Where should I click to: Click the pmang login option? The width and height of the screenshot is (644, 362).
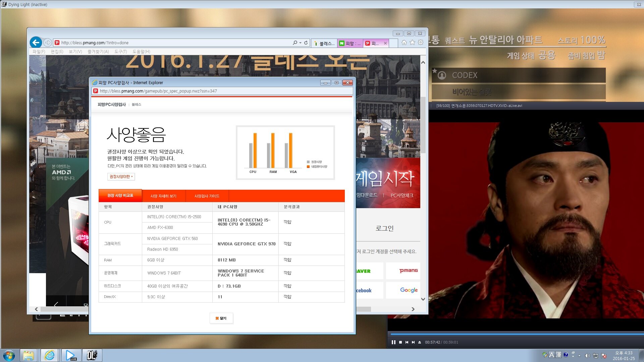pos(403,271)
